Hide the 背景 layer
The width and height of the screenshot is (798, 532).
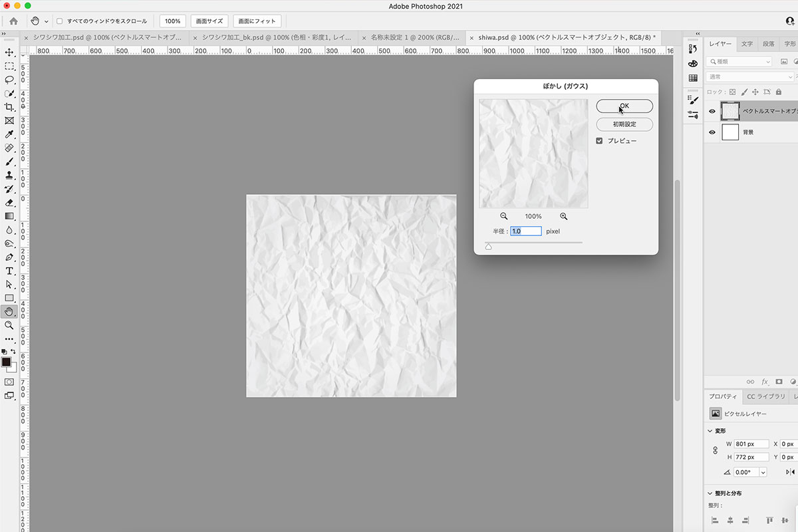(x=712, y=132)
